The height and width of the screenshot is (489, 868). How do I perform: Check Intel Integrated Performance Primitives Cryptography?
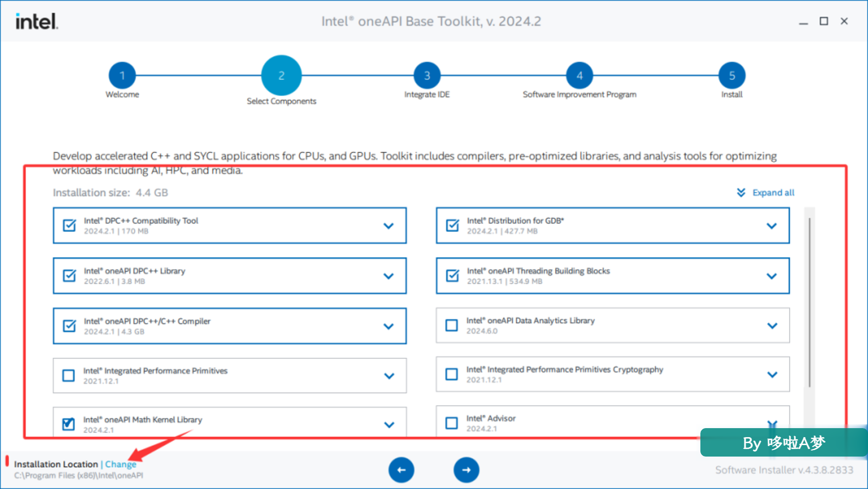pyautogui.click(x=451, y=374)
